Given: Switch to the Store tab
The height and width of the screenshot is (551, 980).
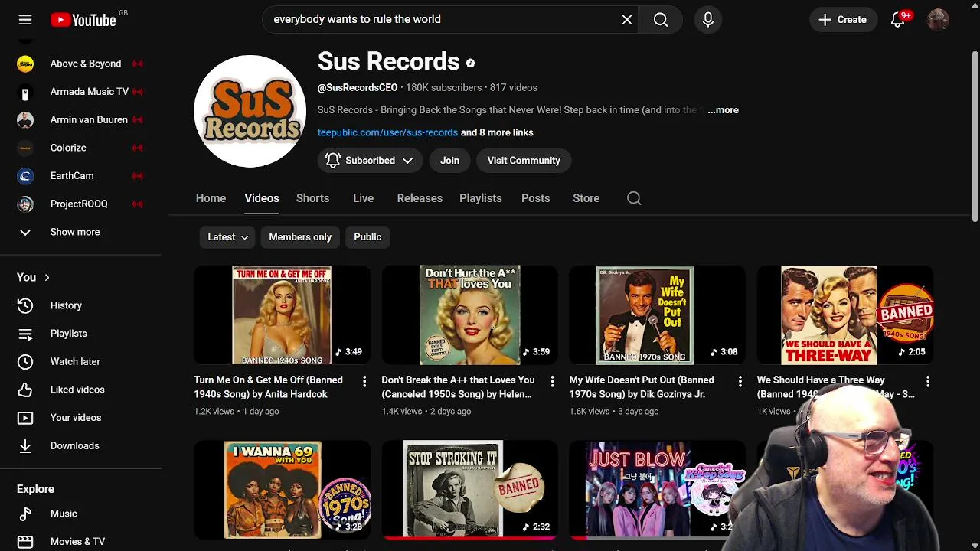Looking at the screenshot, I should (x=586, y=198).
